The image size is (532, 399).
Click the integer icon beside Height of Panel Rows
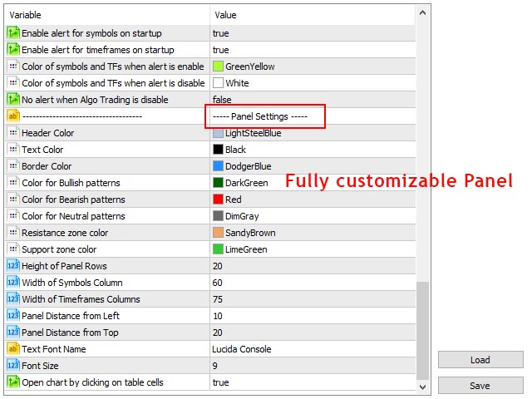pos(12,266)
